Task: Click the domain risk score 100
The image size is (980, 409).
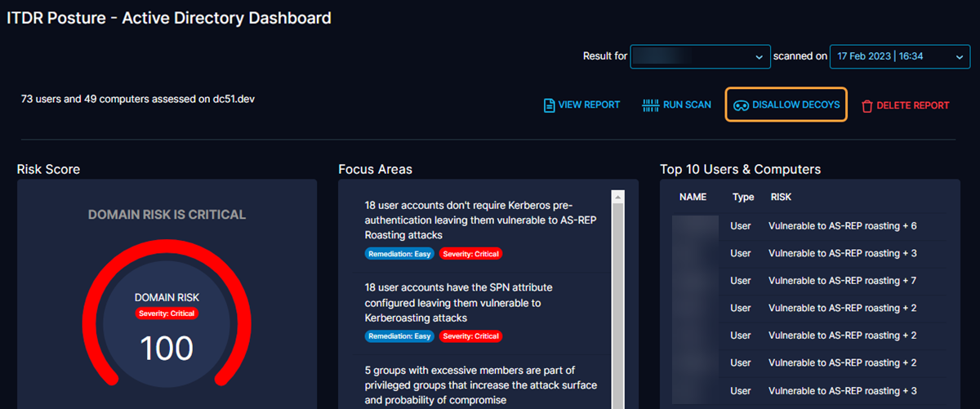Action: 167,348
